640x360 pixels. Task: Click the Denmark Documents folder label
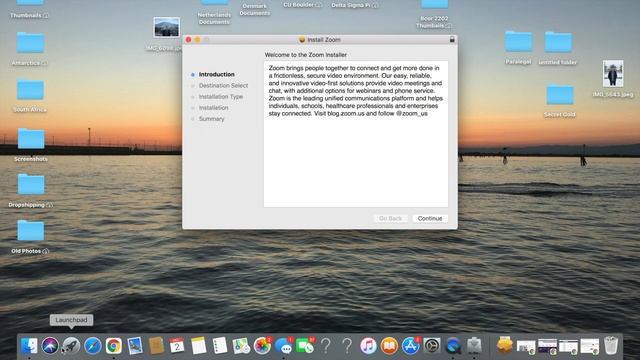255,9
